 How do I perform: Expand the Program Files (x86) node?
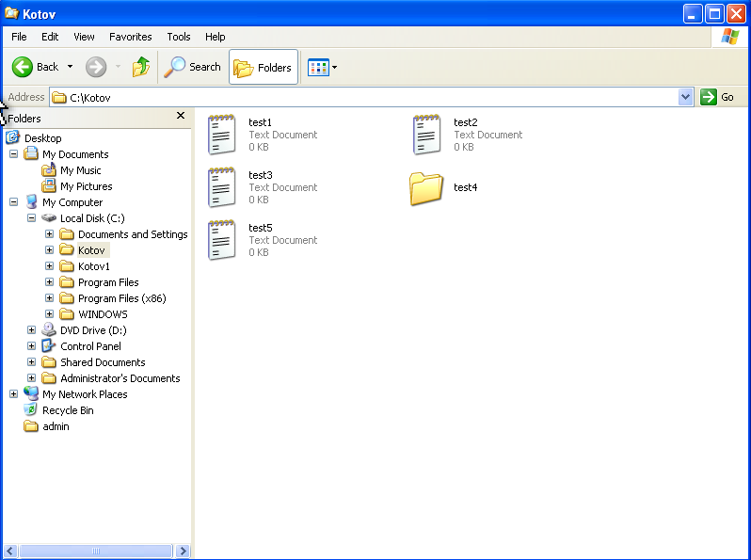pyautogui.click(x=49, y=298)
